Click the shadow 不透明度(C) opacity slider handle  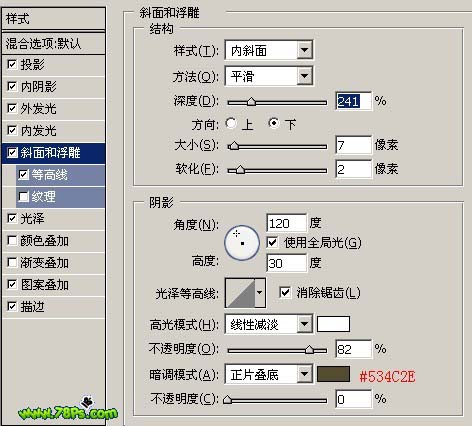coord(228,399)
